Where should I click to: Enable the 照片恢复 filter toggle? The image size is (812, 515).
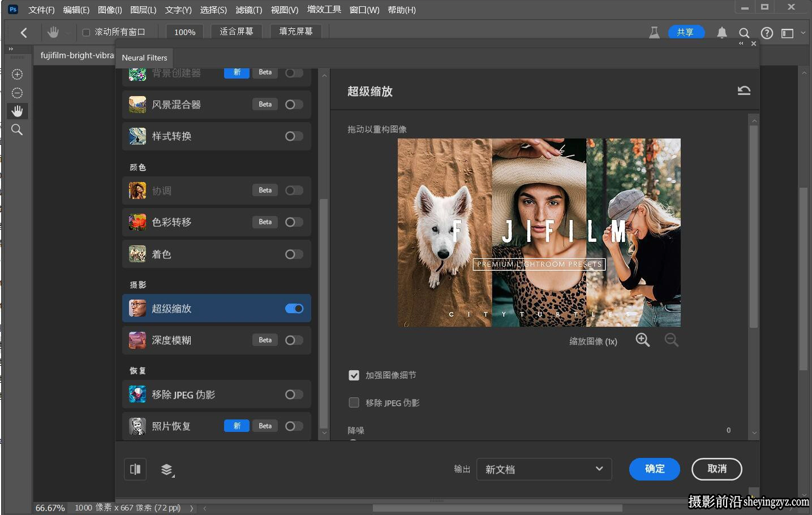click(x=294, y=426)
